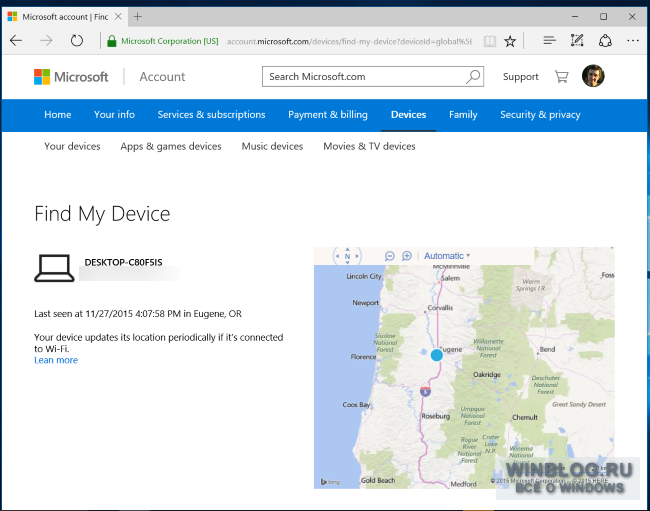Click the browser forward arrow
Image resolution: width=650 pixels, height=511 pixels.
tap(46, 41)
